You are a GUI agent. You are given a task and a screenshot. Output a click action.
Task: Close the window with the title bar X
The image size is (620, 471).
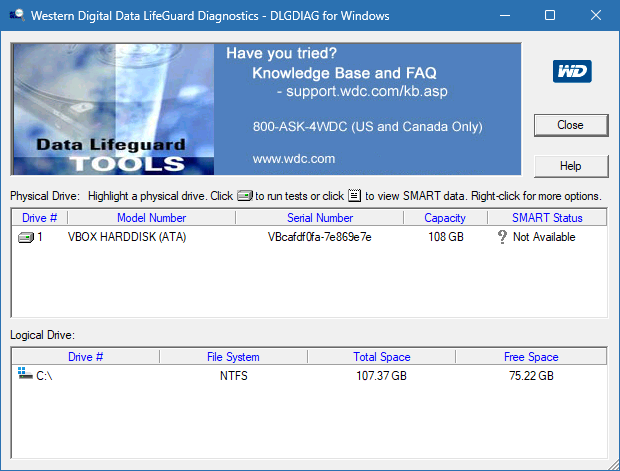(x=595, y=15)
